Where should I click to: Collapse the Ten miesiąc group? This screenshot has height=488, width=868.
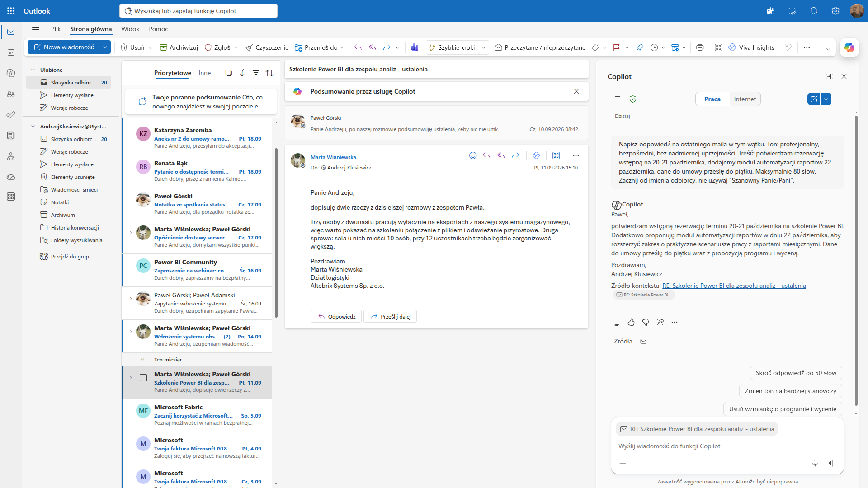[142, 360]
